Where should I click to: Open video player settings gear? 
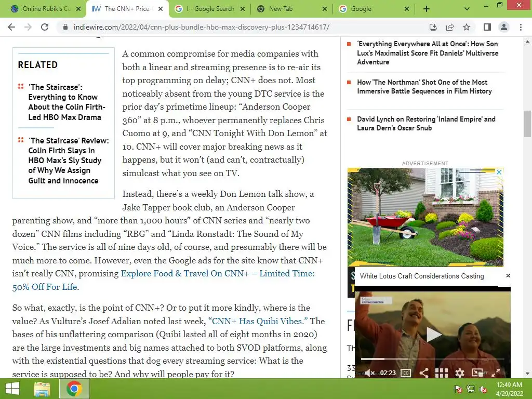(460, 373)
